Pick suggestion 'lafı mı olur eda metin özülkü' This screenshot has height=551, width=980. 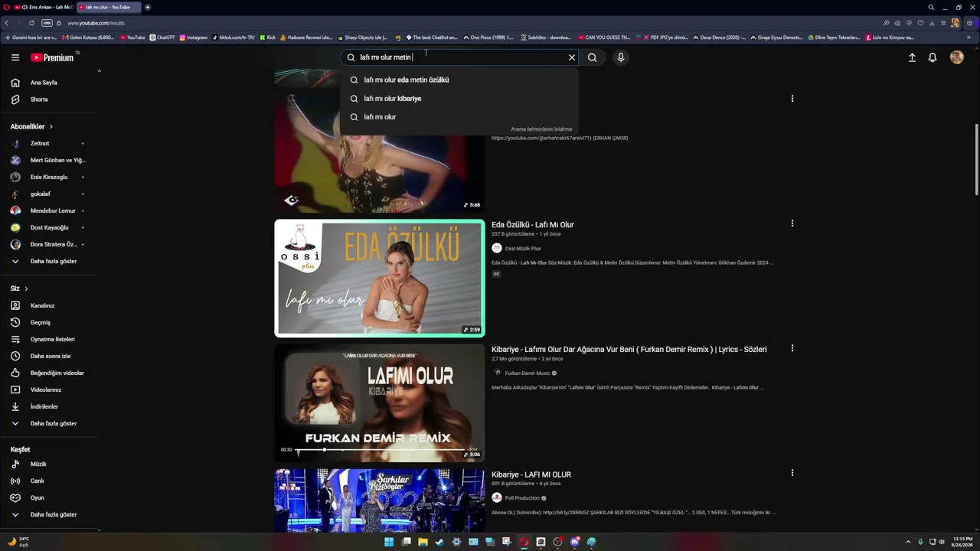point(459,80)
